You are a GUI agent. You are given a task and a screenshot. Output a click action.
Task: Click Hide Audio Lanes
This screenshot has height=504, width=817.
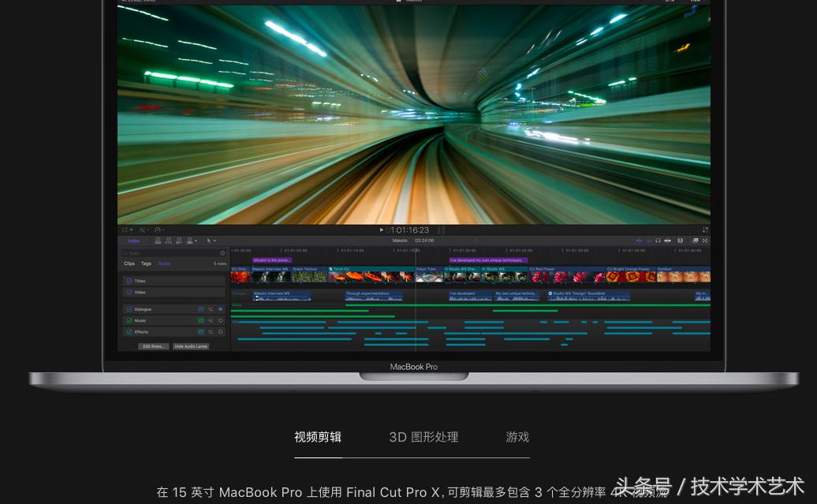190,345
